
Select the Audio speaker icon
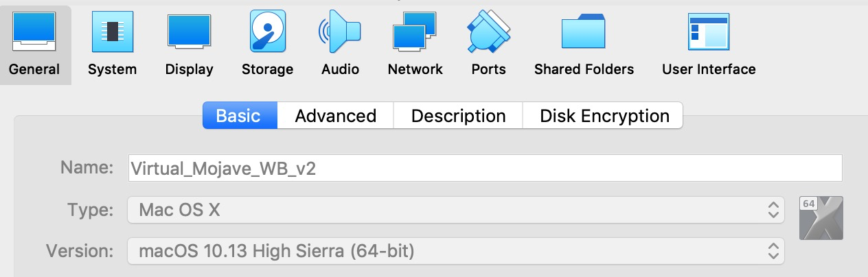coord(340,32)
